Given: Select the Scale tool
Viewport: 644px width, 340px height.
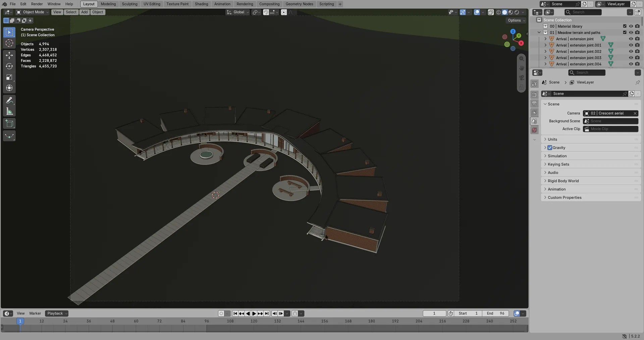Looking at the screenshot, I should (x=9, y=77).
